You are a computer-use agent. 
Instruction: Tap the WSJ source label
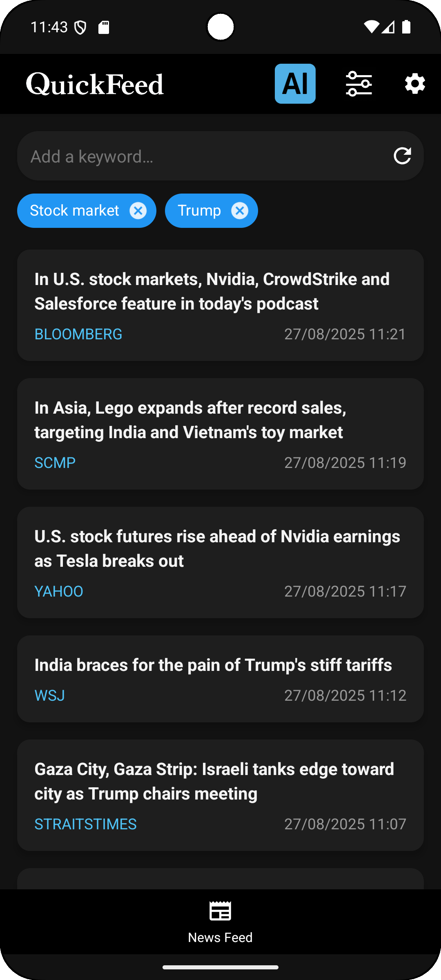(x=50, y=695)
